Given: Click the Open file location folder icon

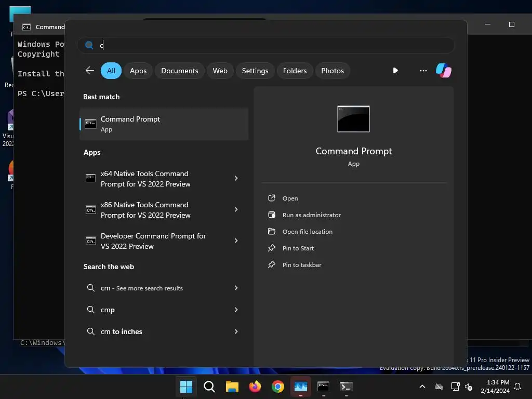Looking at the screenshot, I should [x=271, y=231].
